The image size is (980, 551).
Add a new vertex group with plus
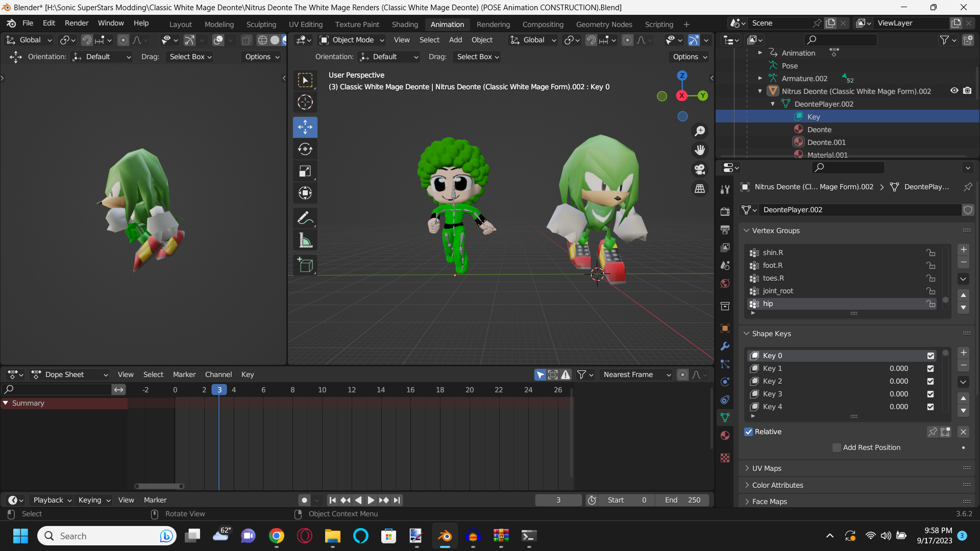coord(963,249)
